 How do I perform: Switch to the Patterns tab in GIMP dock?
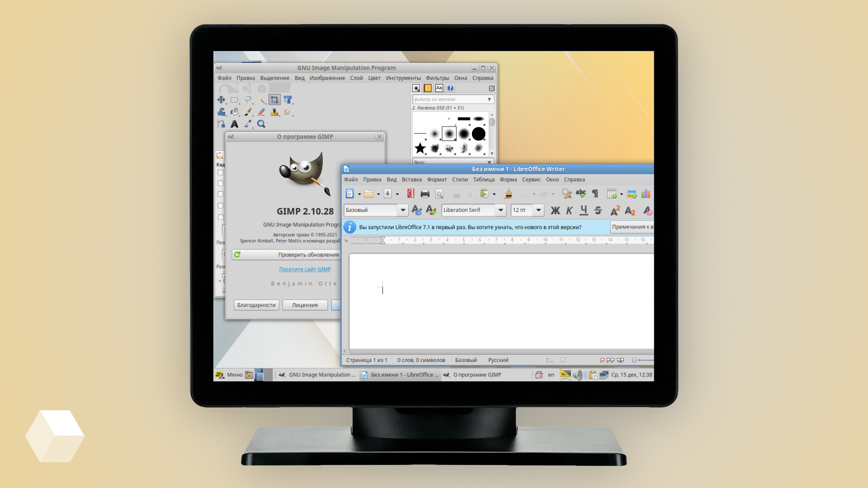[x=428, y=88]
